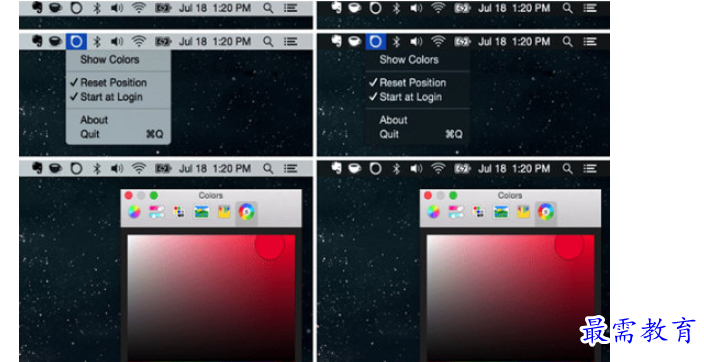Click Colors circle icon above light-theme Colors window
Image resolution: width=704 pixels, height=362 pixels.
76,168
